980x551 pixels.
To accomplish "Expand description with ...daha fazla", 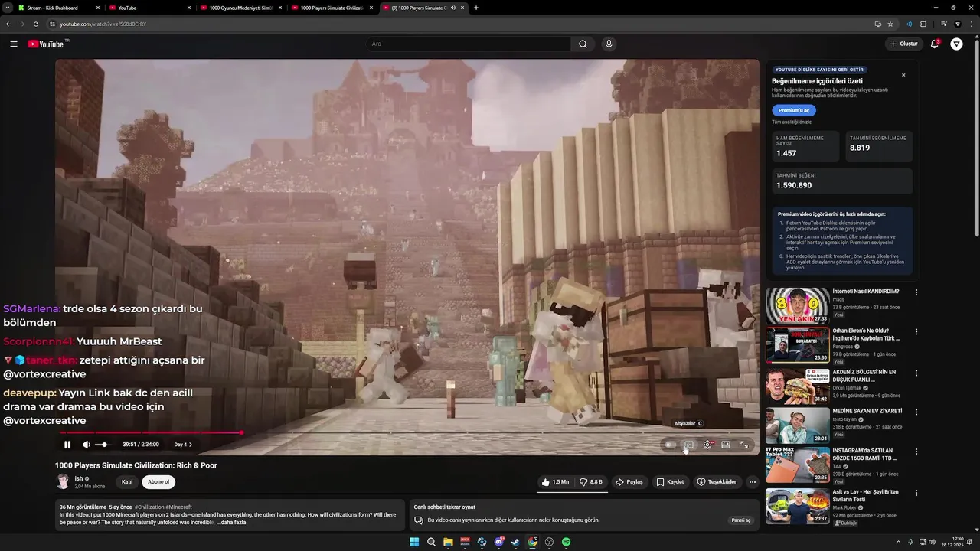I will [x=231, y=523].
